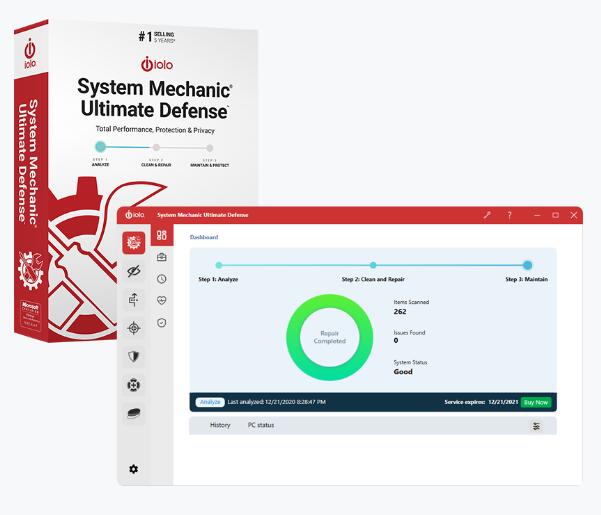This screenshot has height=515, width=601.
Task: Open the drive scrubber disk icon
Action: pos(134,412)
